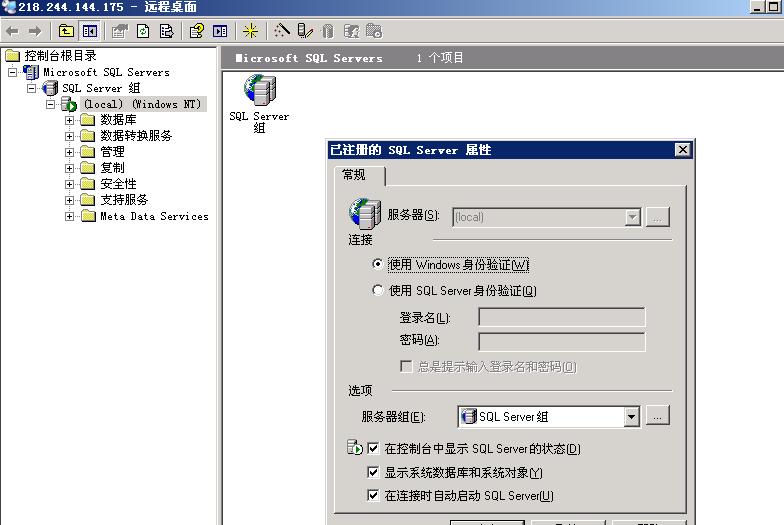
Task: Click the yellow star New icon
Action: coord(250,31)
